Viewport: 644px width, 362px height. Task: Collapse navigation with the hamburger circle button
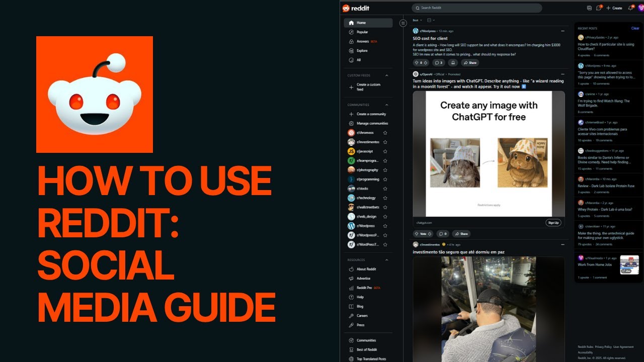click(403, 23)
